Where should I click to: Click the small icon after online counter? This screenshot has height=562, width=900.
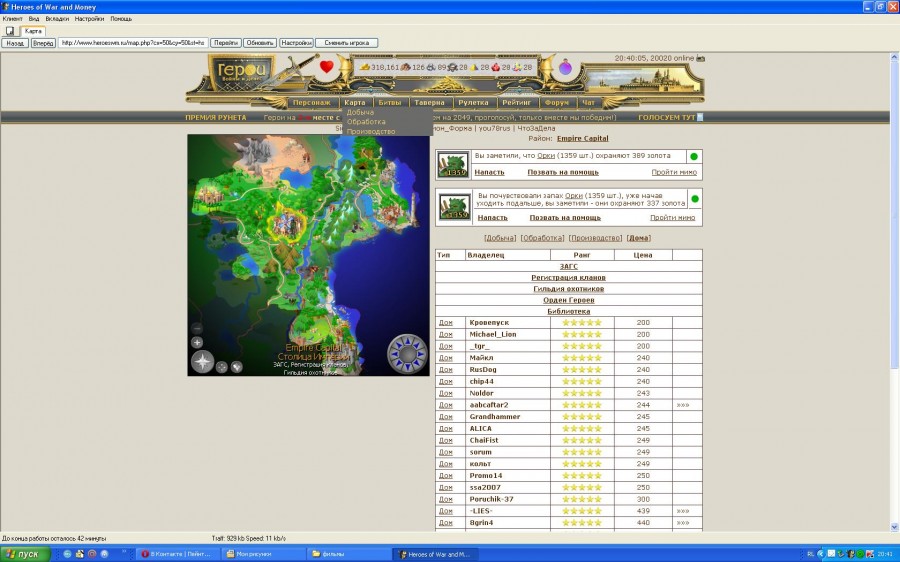coord(700,58)
